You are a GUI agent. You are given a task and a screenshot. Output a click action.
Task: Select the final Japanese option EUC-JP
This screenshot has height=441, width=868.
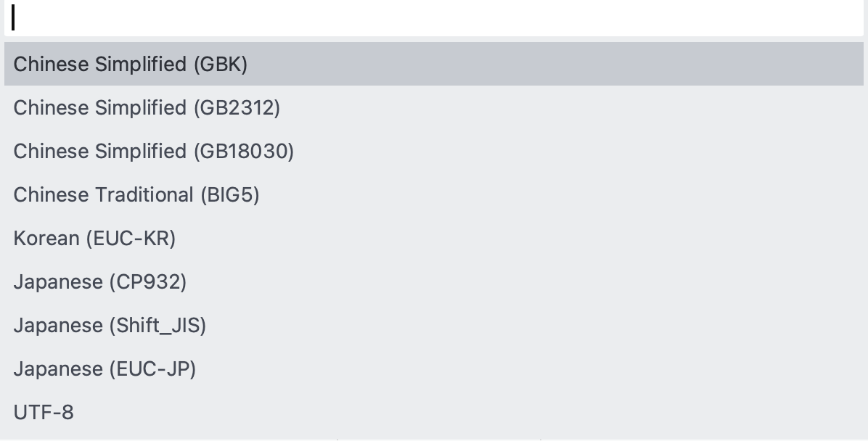105,368
